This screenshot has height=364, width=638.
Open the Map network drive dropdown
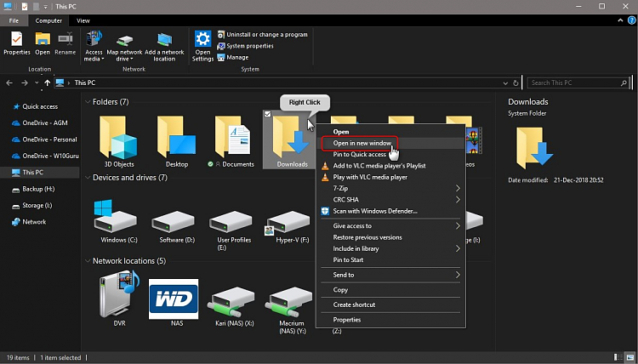point(124,46)
